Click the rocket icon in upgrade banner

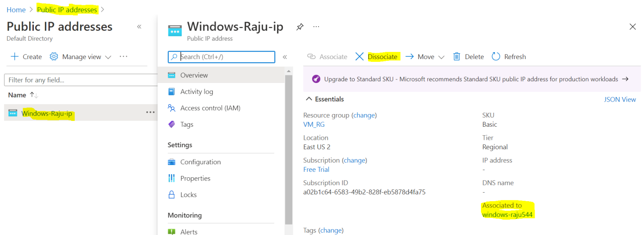(x=316, y=79)
